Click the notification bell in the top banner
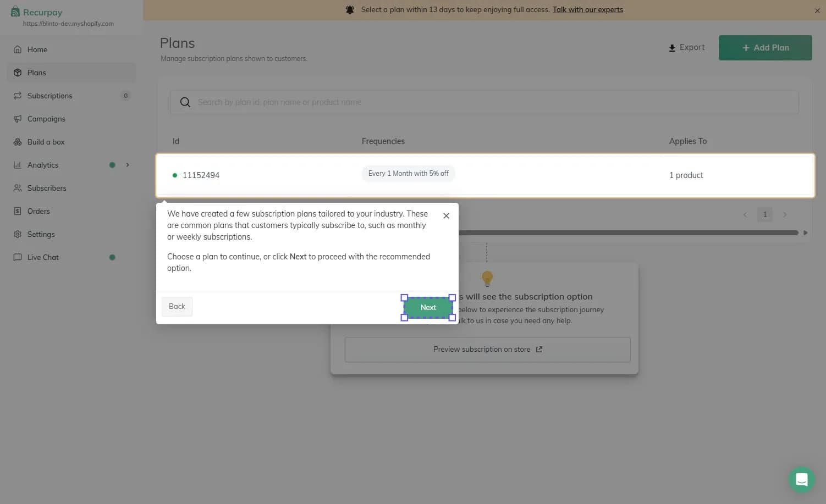826x504 pixels. [350, 10]
